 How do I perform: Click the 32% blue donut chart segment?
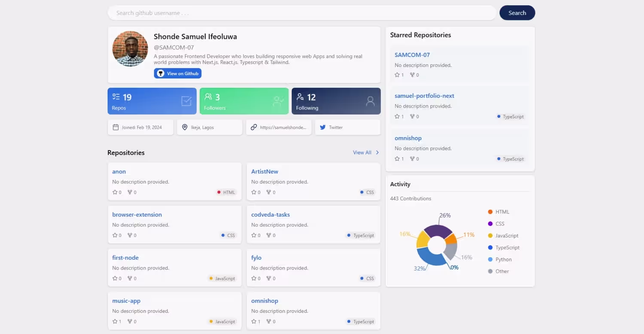point(431,257)
